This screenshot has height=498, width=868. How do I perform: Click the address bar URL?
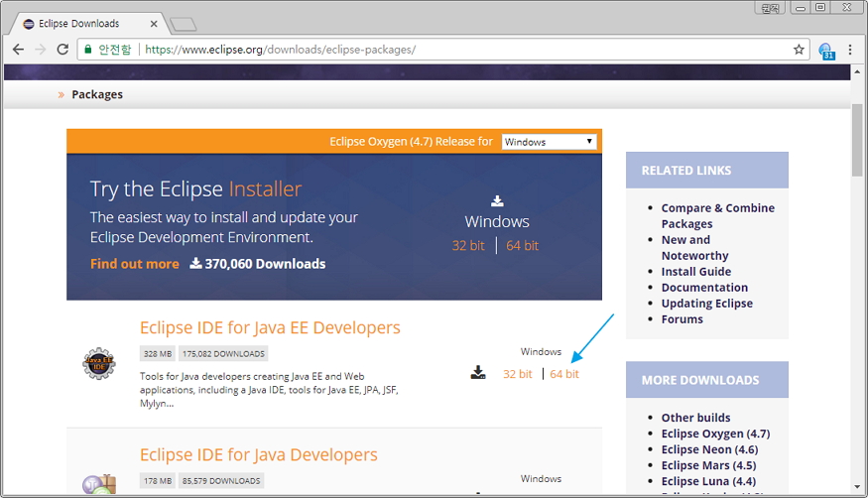[x=280, y=50]
